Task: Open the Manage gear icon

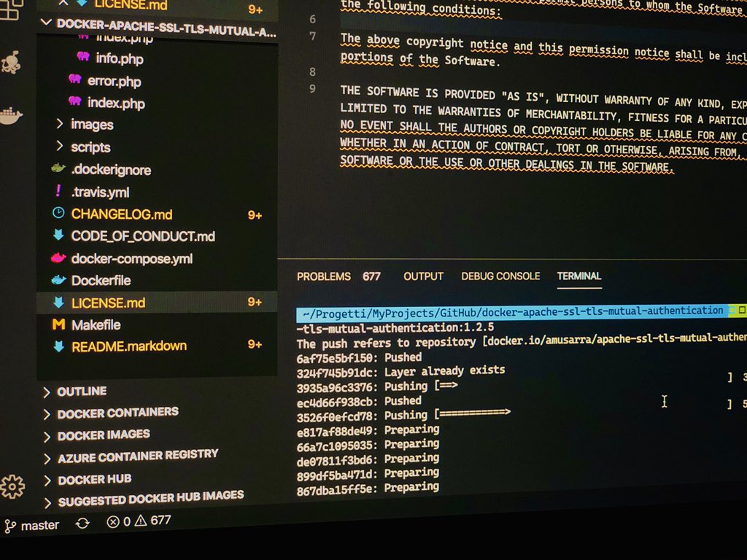Action: tap(12, 486)
